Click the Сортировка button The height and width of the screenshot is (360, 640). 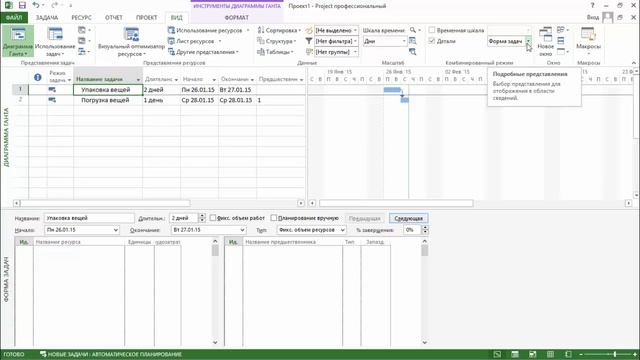coord(278,31)
